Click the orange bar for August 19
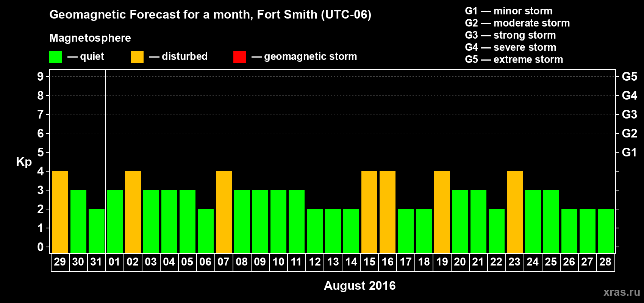The width and height of the screenshot is (644, 303). pyautogui.click(x=442, y=212)
